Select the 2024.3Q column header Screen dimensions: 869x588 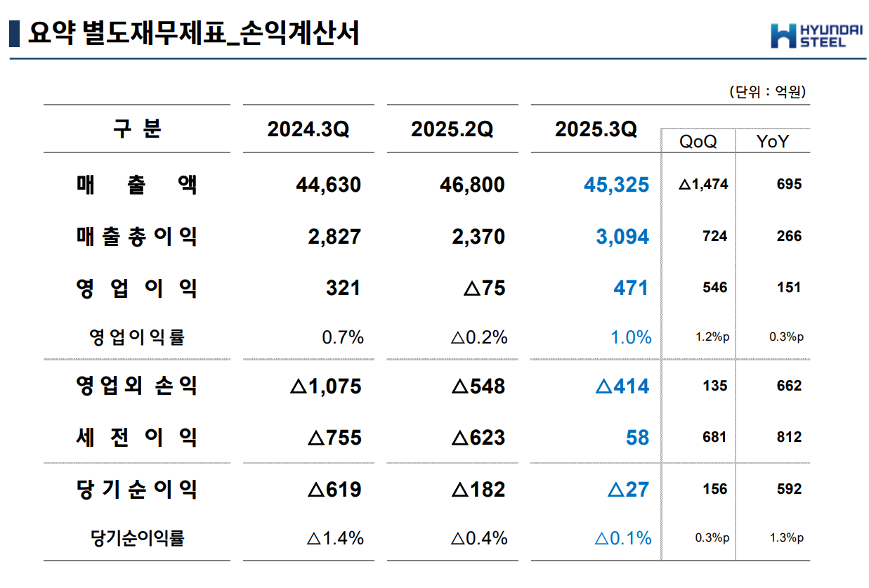point(308,130)
